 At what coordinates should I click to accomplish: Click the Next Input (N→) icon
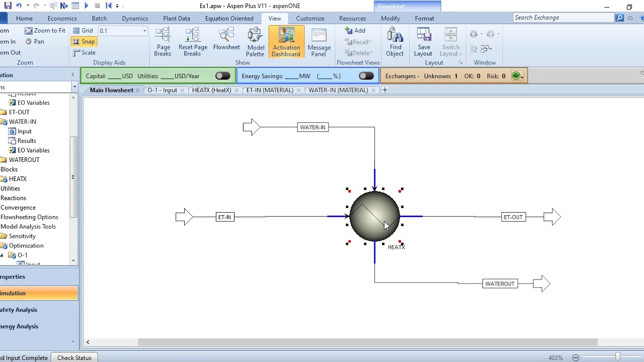tap(64, 6)
